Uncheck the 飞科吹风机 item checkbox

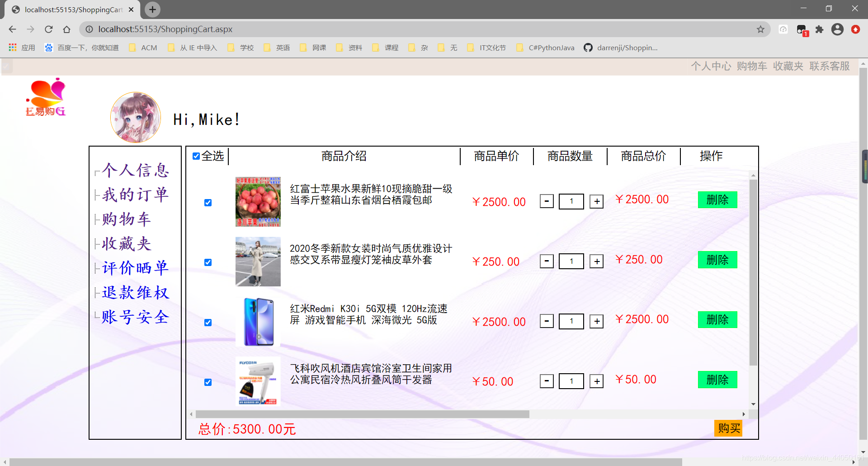208,382
